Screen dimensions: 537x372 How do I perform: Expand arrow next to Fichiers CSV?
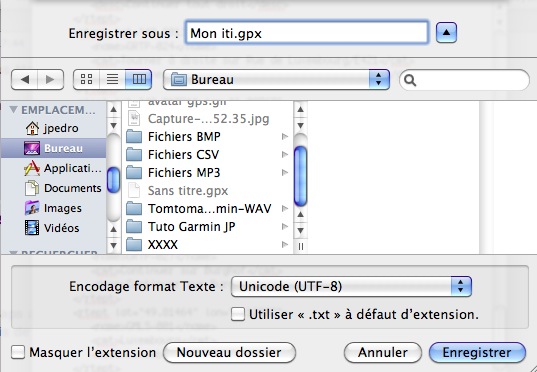(285, 155)
